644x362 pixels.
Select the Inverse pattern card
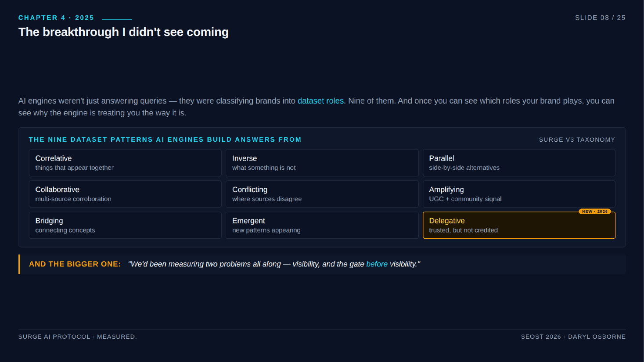click(322, 163)
